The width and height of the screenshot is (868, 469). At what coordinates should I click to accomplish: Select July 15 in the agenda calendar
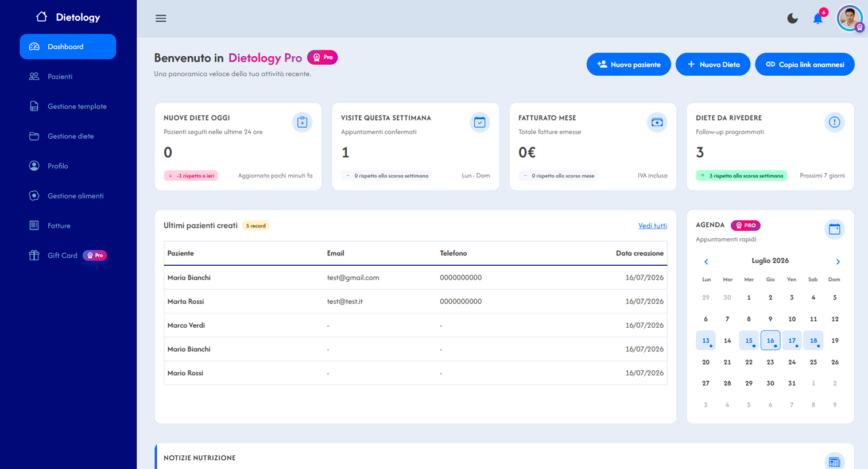pos(749,340)
